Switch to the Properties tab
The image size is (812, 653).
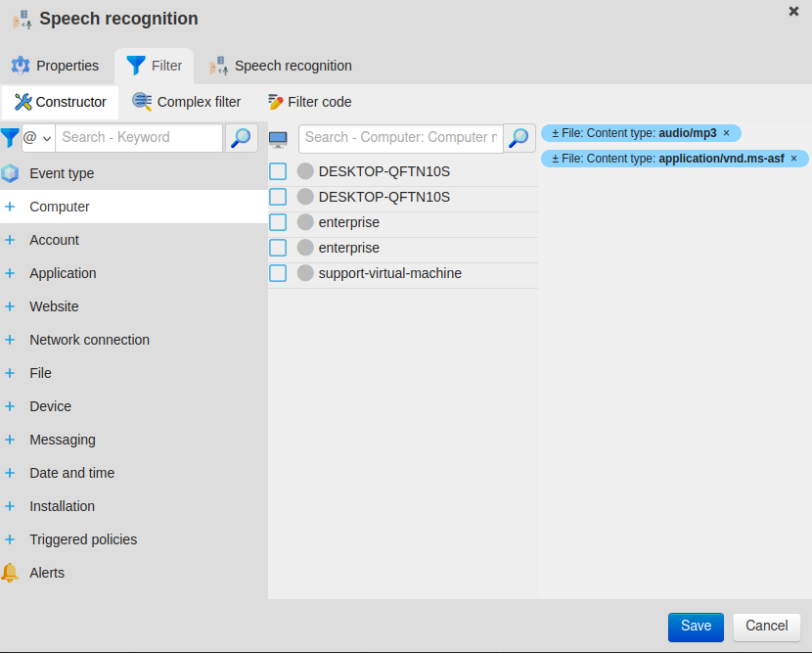pos(56,66)
